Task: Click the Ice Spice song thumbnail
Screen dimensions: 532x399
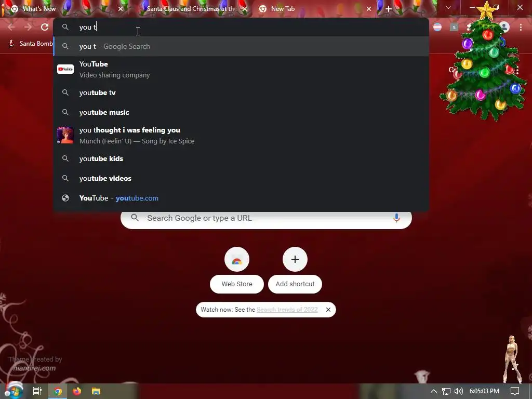Action: coord(65,136)
